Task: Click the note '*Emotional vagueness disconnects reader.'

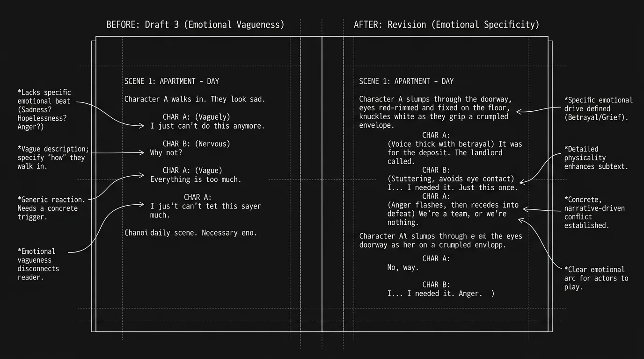Action: (x=38, y=264)
